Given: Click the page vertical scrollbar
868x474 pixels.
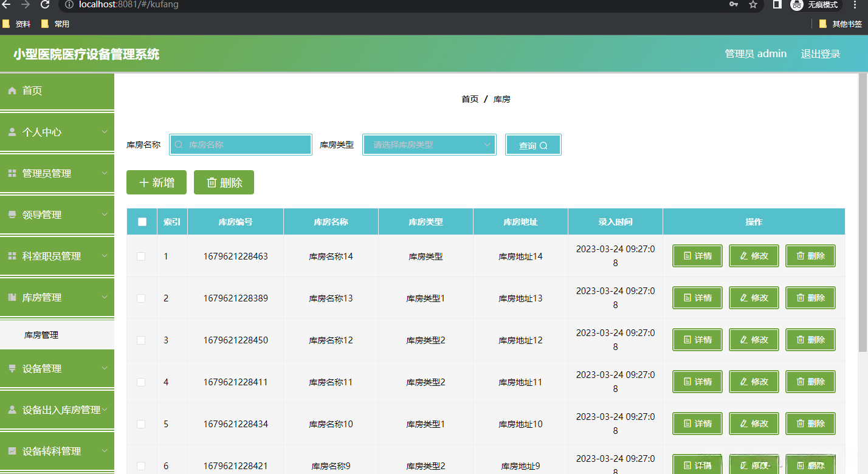Looking at the screenshot, I should click(863, 213).
